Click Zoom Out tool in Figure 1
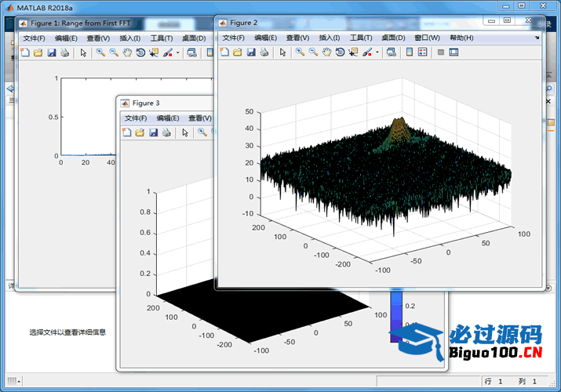The height and width of the screenshot is (392, 561). point(113,53)
